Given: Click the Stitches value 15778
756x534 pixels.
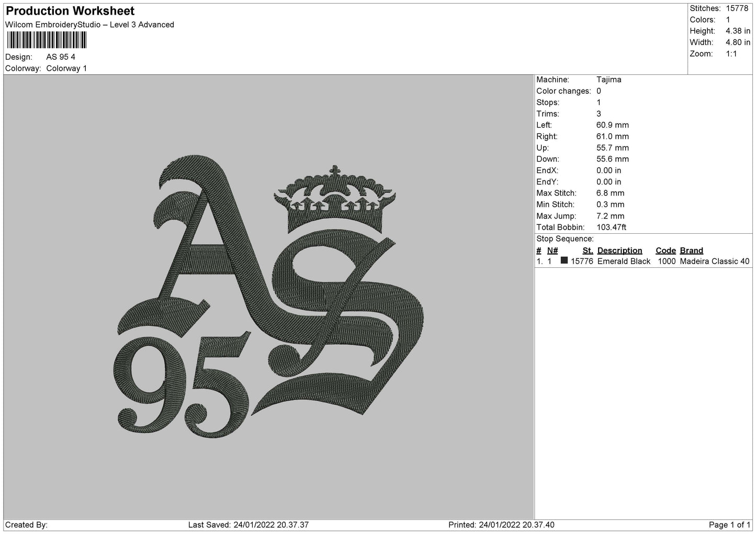Looking at the screenshot, I should (738, 8).
